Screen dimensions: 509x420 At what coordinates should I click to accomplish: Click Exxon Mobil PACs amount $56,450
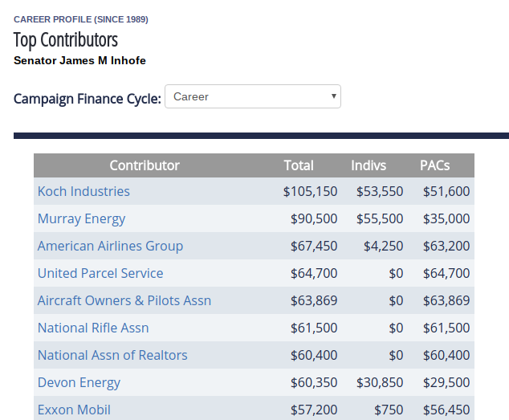(446, 410)
